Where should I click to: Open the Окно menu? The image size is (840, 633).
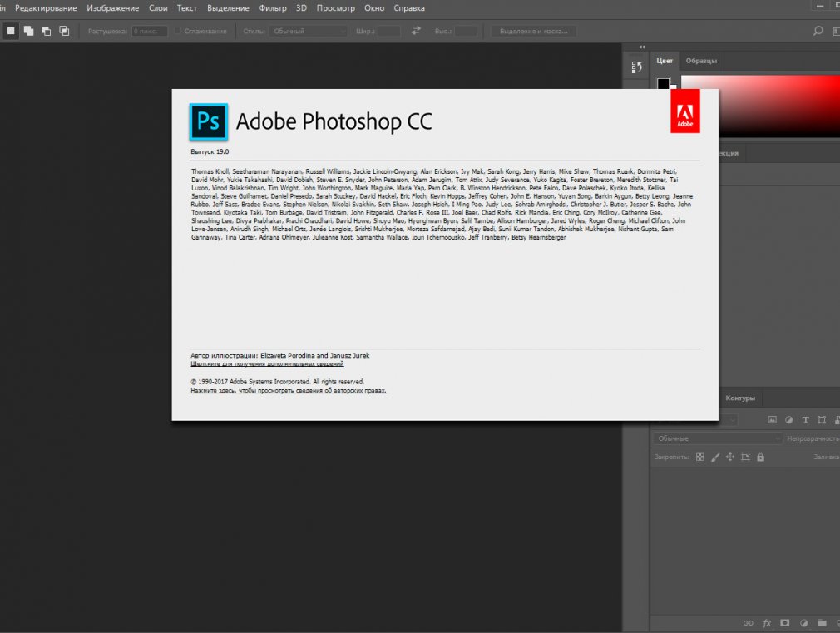374,8
